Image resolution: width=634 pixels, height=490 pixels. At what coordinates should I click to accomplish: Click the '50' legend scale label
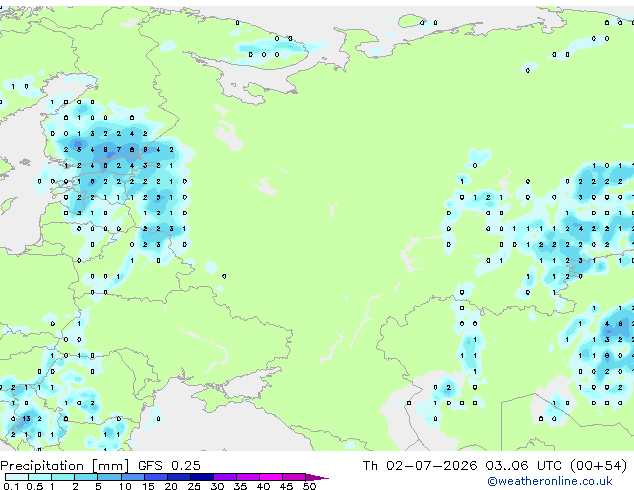click(x=309, y=486)
